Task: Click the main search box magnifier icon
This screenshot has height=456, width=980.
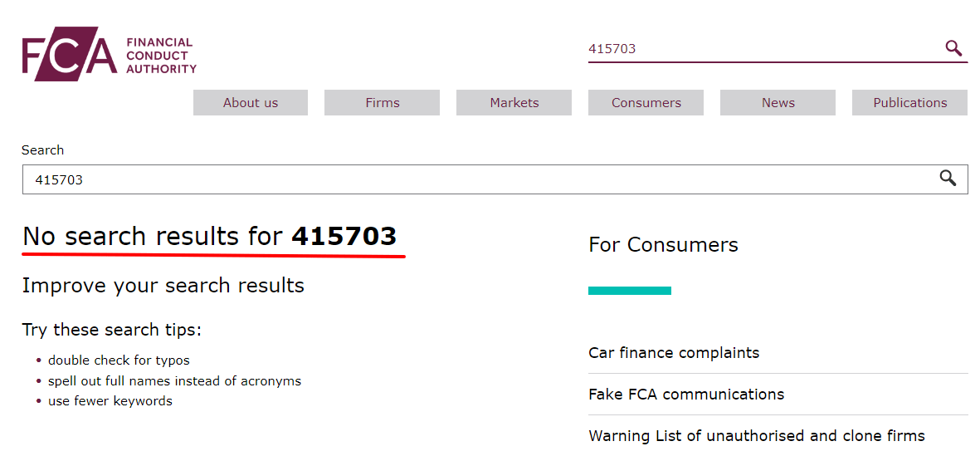Action: pyautogui.click(x=948, y=179)
